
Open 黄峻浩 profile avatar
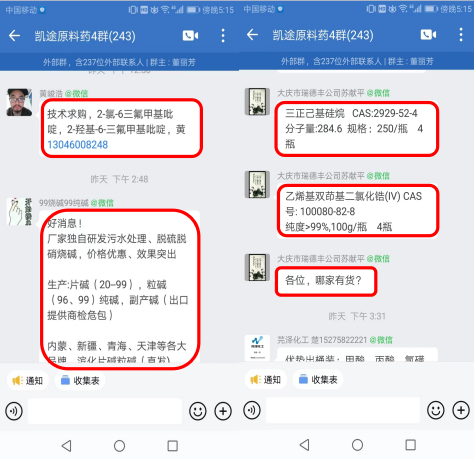(19, 102)
